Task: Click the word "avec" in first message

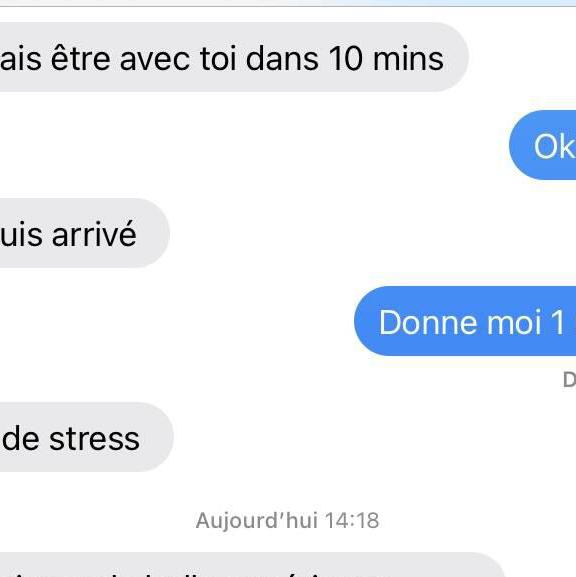Action: pos(155,60)
